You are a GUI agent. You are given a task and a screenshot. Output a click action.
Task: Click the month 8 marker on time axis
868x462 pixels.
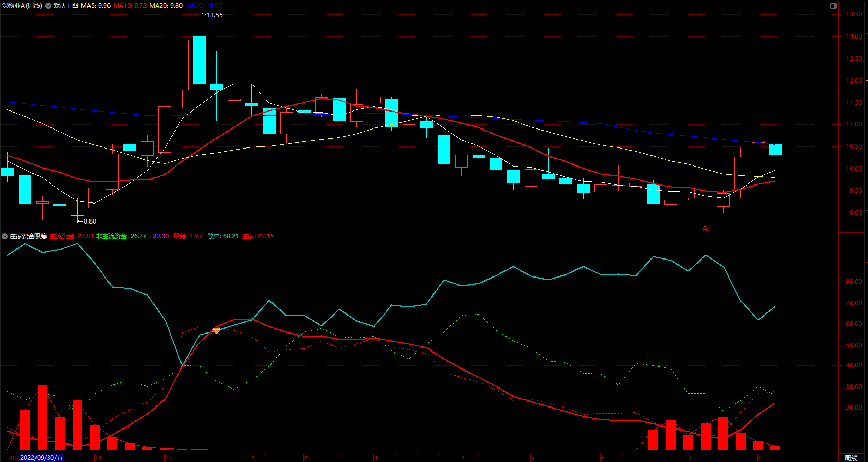pos(759,458)
